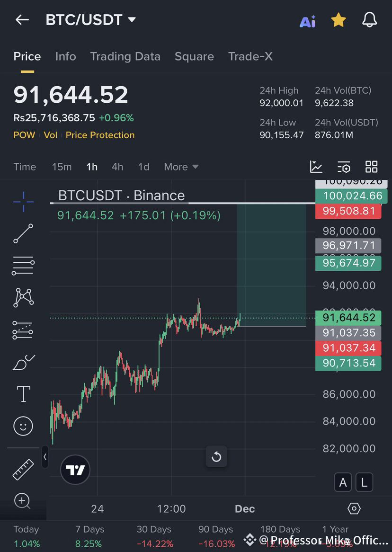Viewport: 392px width, 552px height.
Task: Select the 15m interval
Action: (x=62, y=167)
